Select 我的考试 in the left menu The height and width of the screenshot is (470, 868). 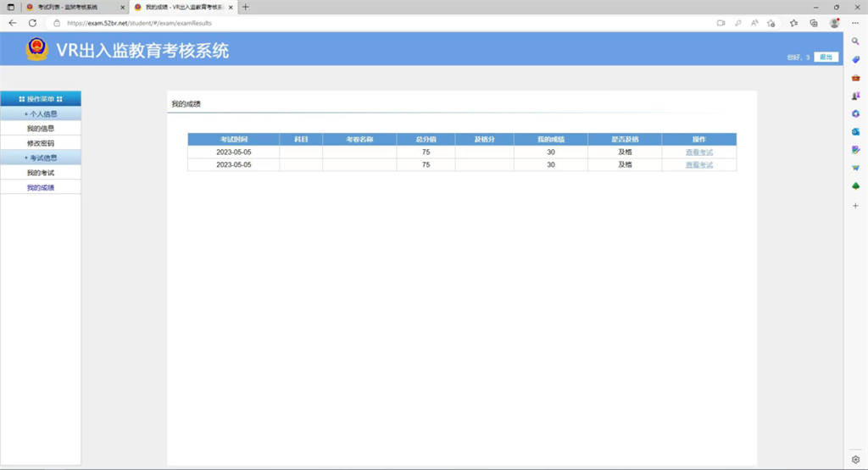point(41,173)
